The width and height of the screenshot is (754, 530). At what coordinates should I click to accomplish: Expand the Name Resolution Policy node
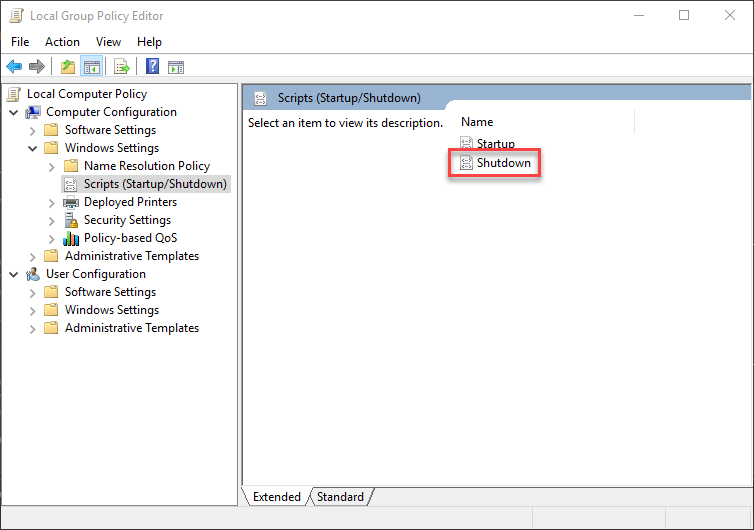52,167
